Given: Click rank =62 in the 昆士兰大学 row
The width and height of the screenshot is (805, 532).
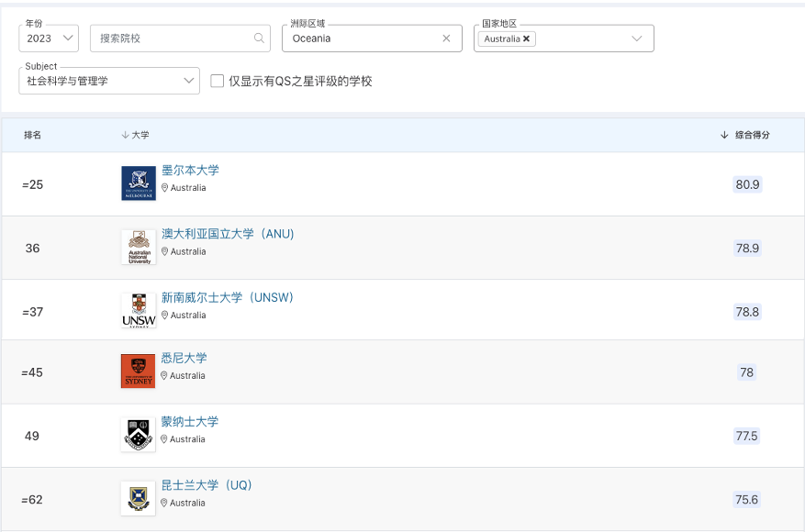Looking at the screenshot, I should (32, 500).
